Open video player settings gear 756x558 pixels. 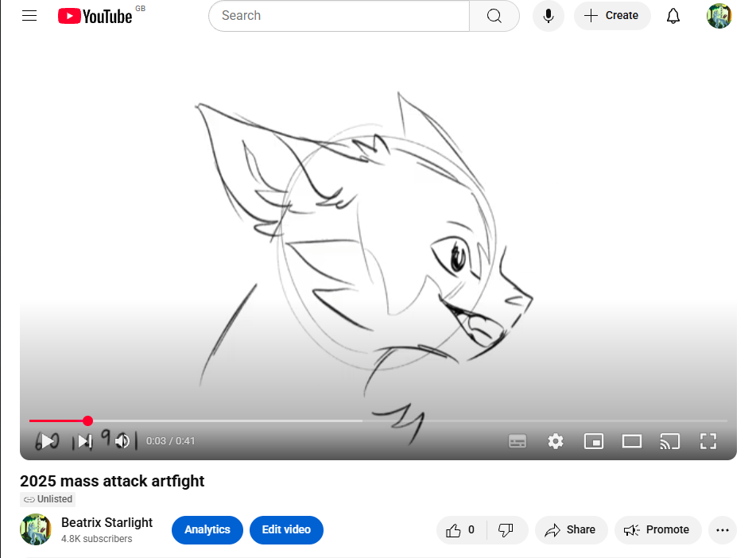(x=556, y=441)
